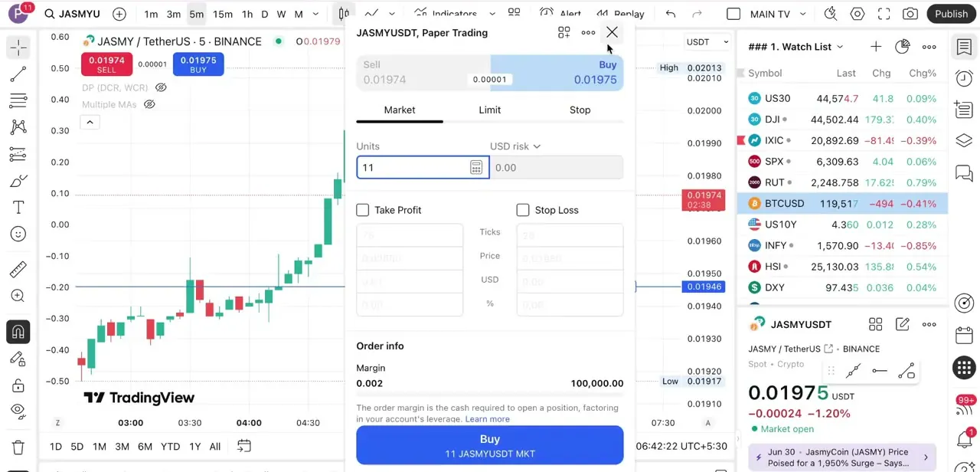The width and height of the screenshot is (980, 472).
Task: Select the 3M date range
Action: (122, 447)
